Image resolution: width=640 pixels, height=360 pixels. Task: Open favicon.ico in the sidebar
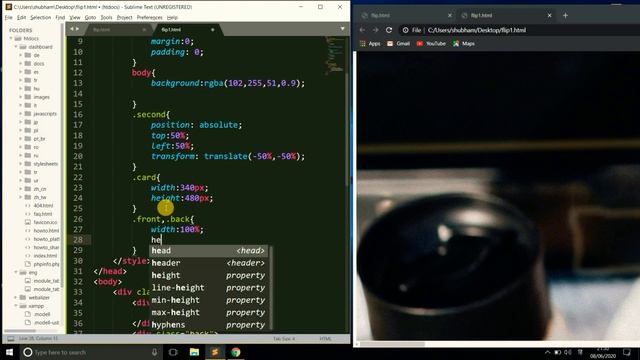click(x=45, y=222)
